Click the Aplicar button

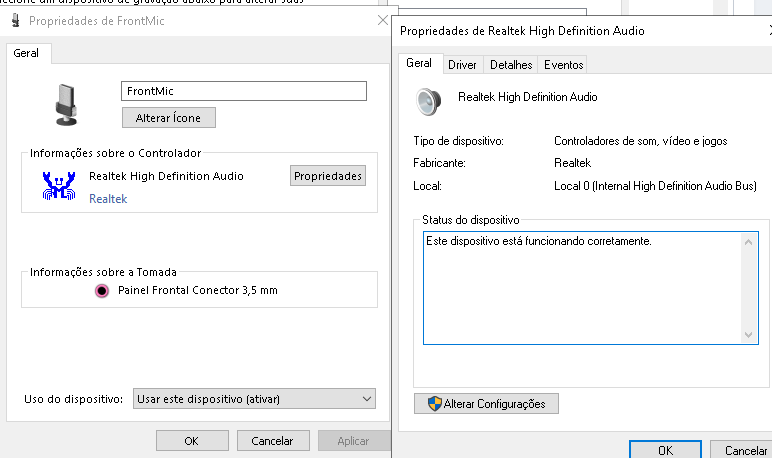pos(354,441)
